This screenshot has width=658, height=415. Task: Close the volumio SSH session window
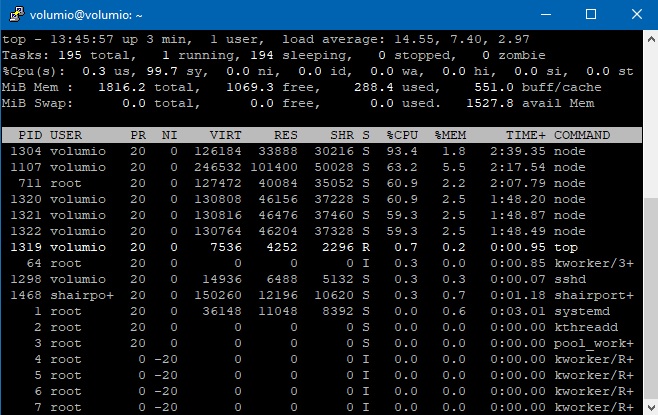[x=635, y=14]
